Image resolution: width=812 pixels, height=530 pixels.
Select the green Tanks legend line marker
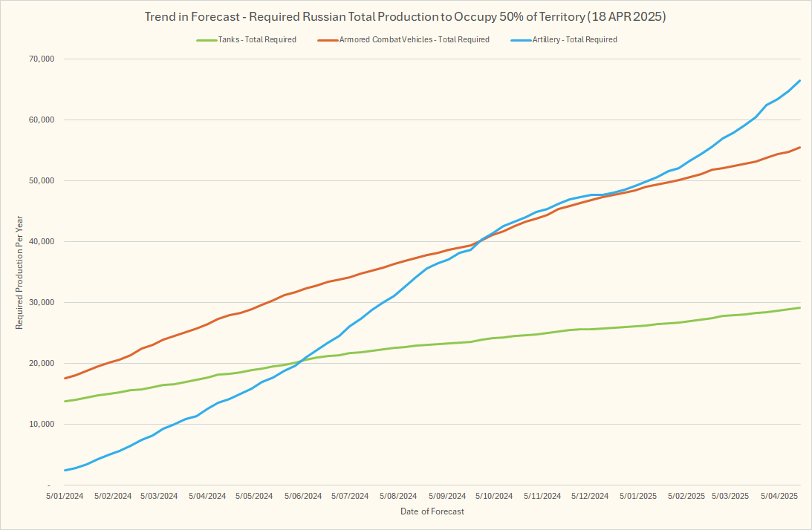click(x=206, y=40)
